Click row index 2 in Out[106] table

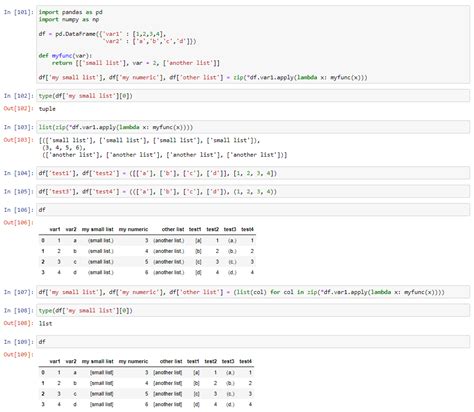tap(43, 262)
